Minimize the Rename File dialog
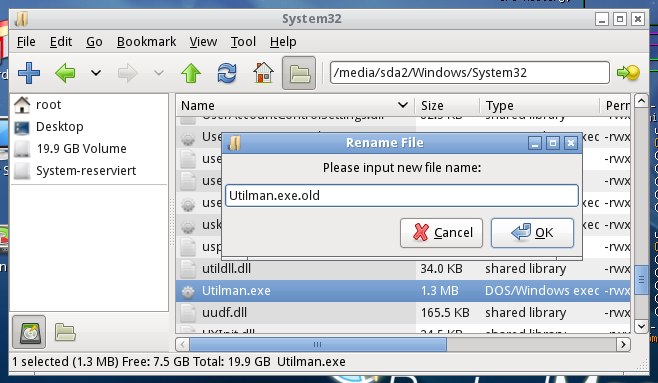 535,143
